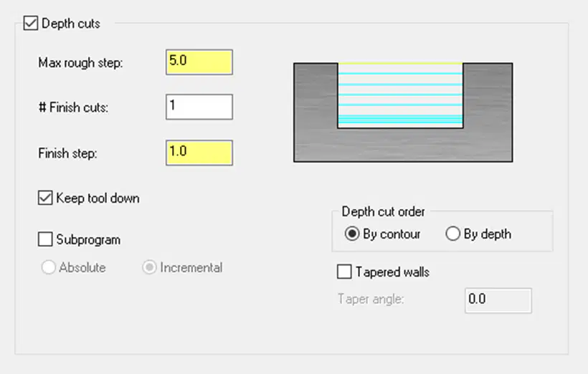Disable the Keep tool down option

click(x=45, y=198)
